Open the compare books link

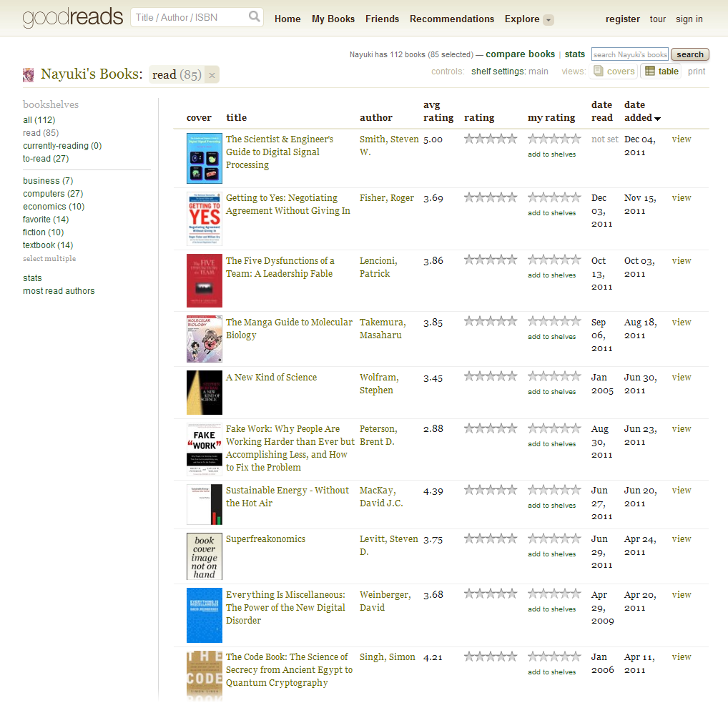coord(520,54)
